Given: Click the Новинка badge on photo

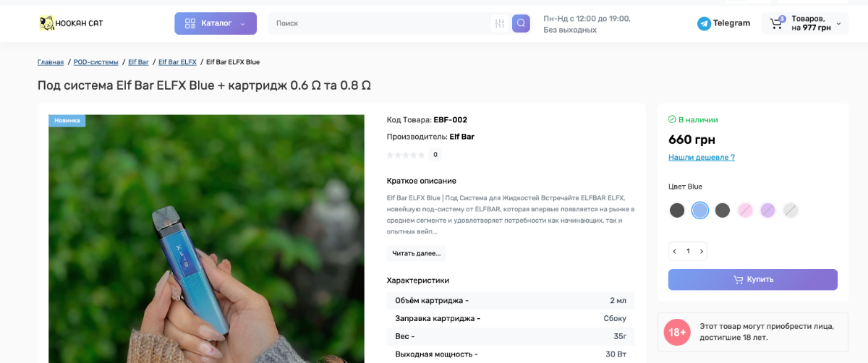Looking at the screenshot, I should point(67,121).
